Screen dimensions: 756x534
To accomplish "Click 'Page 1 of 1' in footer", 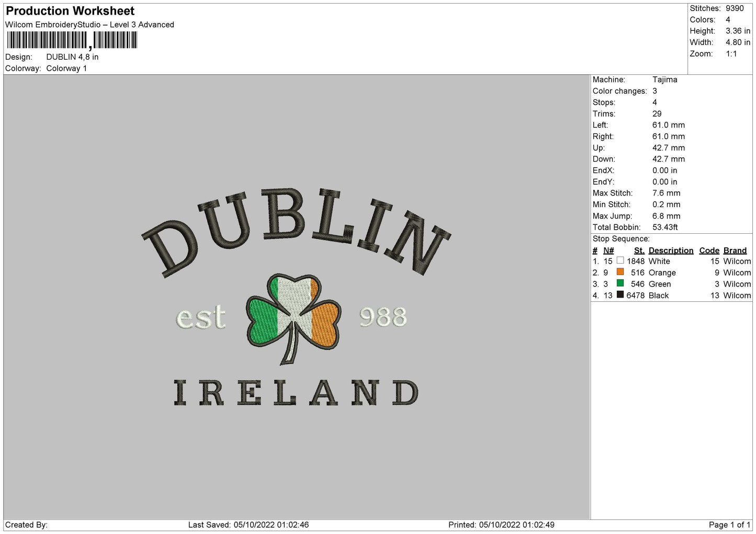I will click(730, 525).
